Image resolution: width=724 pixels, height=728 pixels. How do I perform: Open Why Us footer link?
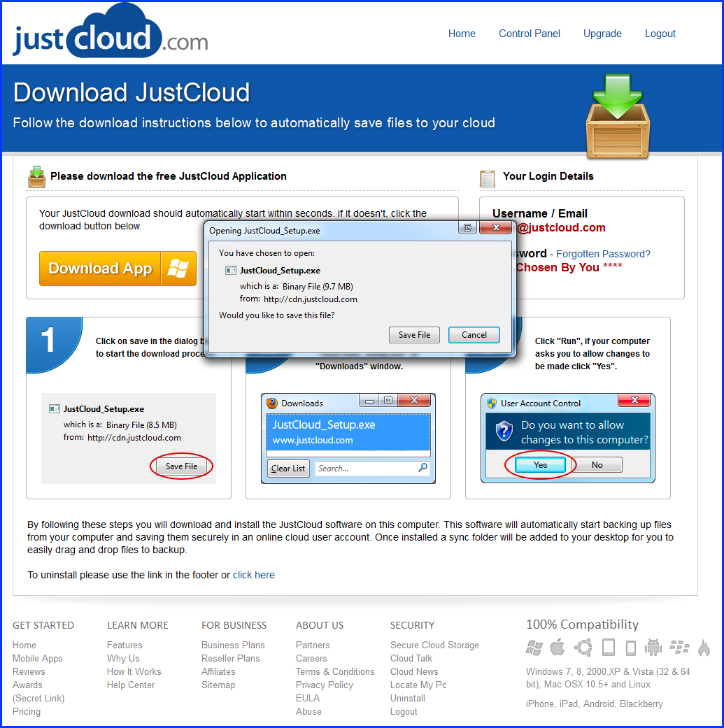(123, 658)
